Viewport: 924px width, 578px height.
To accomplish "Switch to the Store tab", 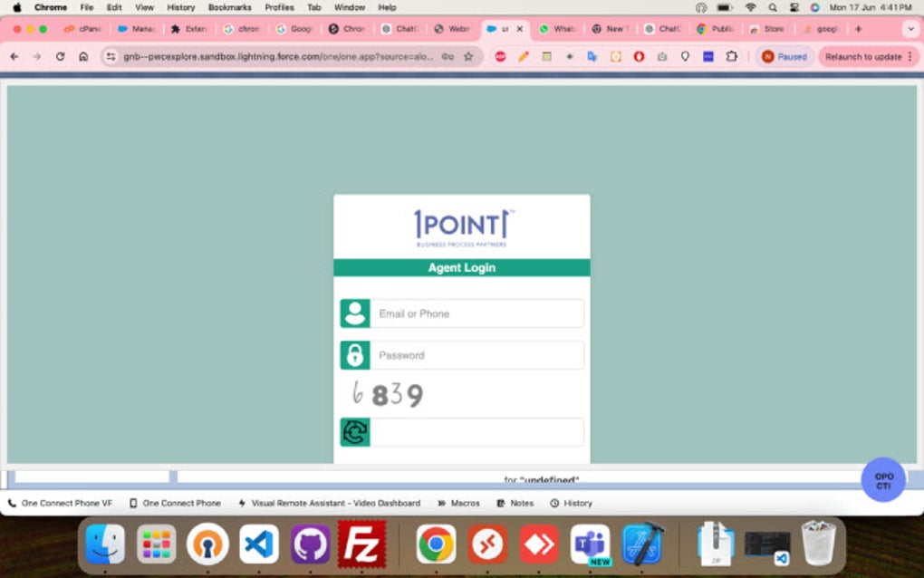I will 766,29.
